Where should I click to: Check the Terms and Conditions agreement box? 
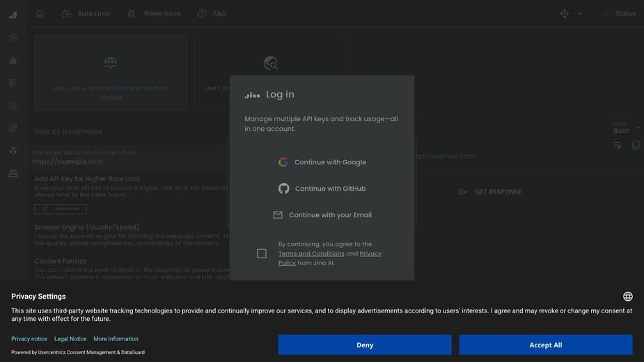coord(262,253)
